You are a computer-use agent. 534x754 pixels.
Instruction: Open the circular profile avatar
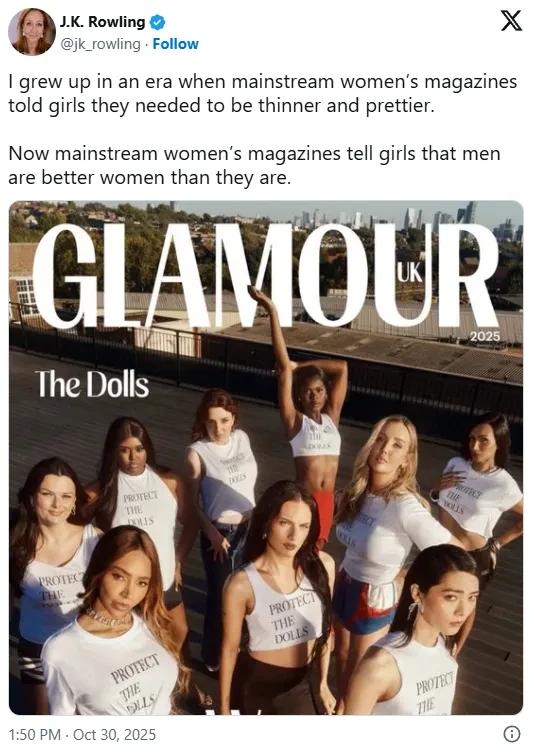pyautogui.click(x=32, y=32)
